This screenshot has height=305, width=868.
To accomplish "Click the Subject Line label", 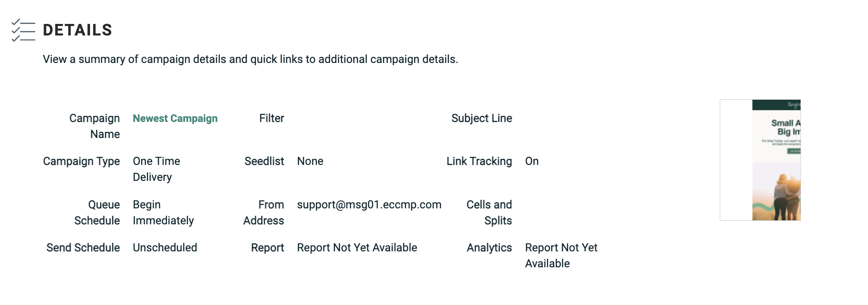I will click(x=481, y=118).
